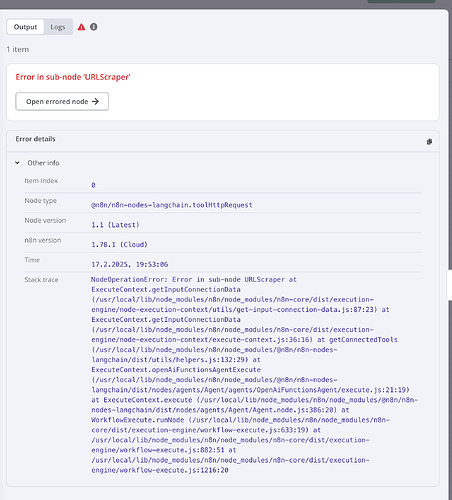Select the Node type value toolHttpRequest
Image resolution: width=452 pixels, height=500 pixels.
click(x=172, y=205)
